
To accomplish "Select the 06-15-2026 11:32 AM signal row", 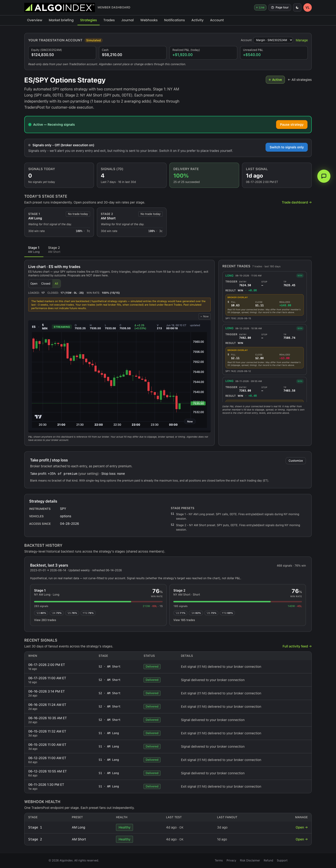I will 168,733.
